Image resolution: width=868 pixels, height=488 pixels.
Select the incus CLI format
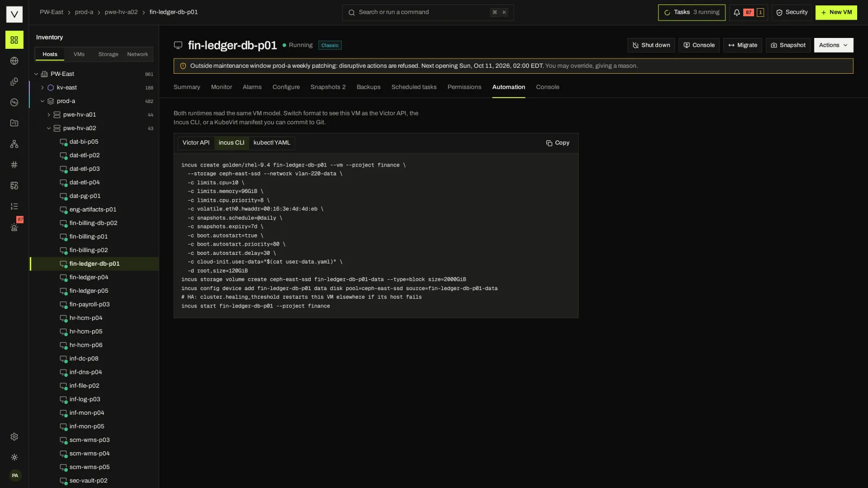pyautogui.click(x=232, y=143)
